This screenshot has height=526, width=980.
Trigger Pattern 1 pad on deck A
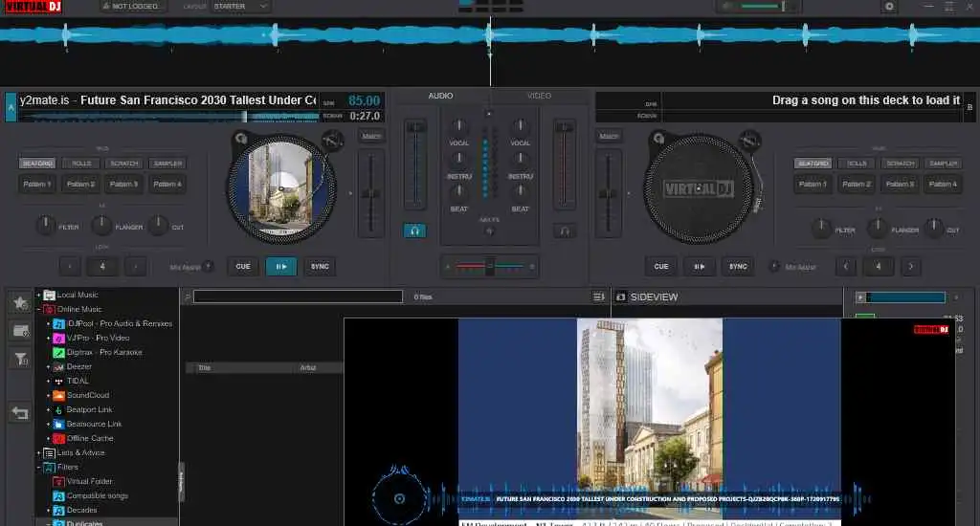37,185
